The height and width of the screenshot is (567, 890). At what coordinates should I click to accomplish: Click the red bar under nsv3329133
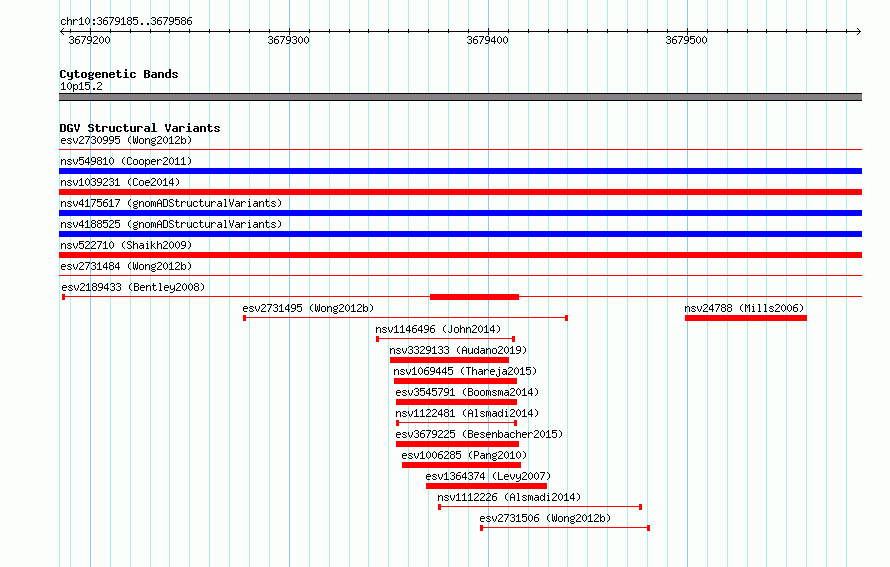450,360
